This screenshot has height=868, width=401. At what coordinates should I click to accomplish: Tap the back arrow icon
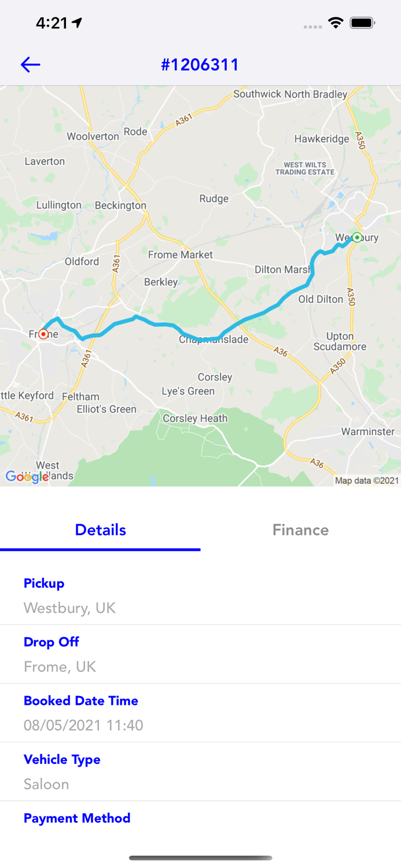(x=30, y=64)
